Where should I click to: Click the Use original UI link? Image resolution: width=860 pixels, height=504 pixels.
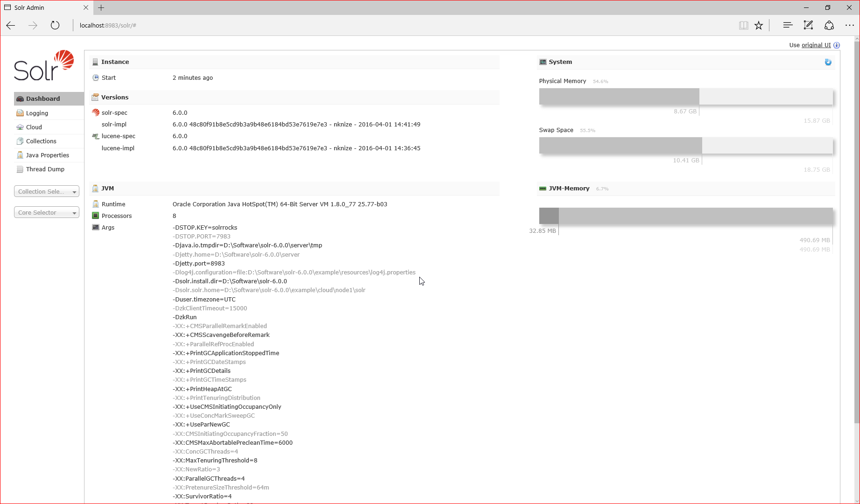[x=816, y=45]
